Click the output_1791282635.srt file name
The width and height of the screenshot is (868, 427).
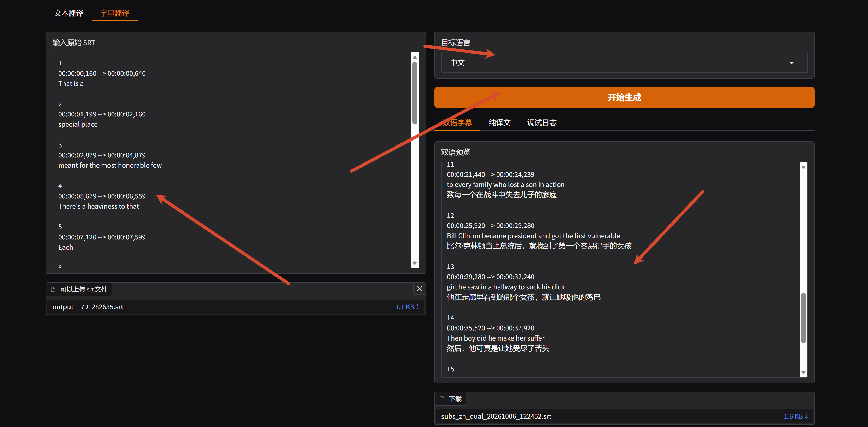[x=88, y=307]
